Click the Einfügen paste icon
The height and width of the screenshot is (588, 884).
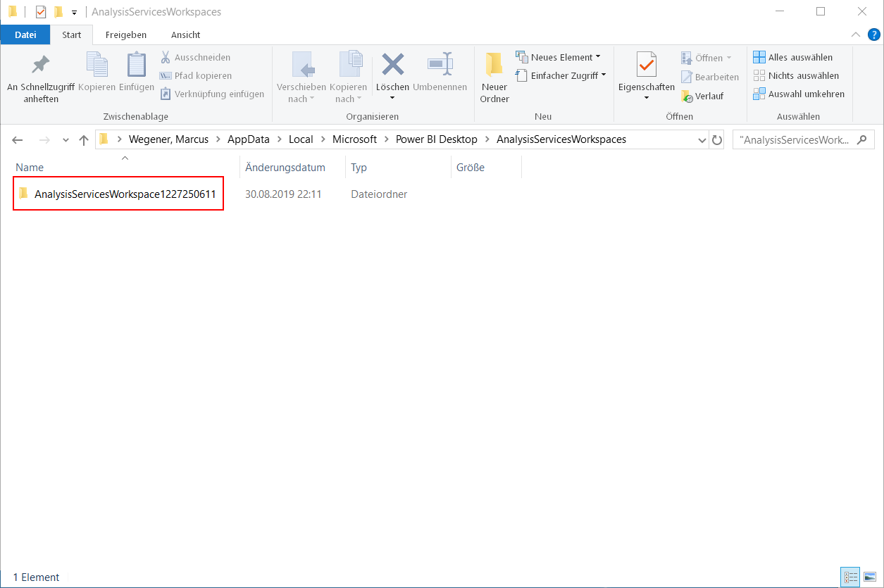pos(137,65)
